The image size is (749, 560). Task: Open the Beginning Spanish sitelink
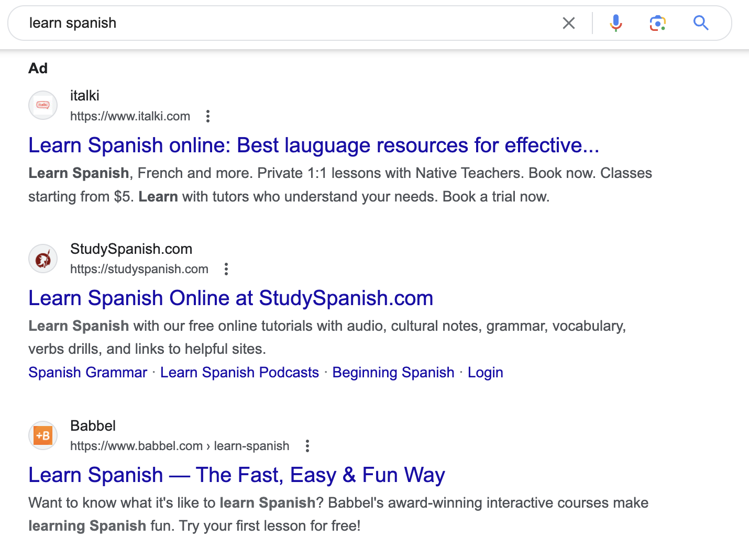tap(393, 372)
